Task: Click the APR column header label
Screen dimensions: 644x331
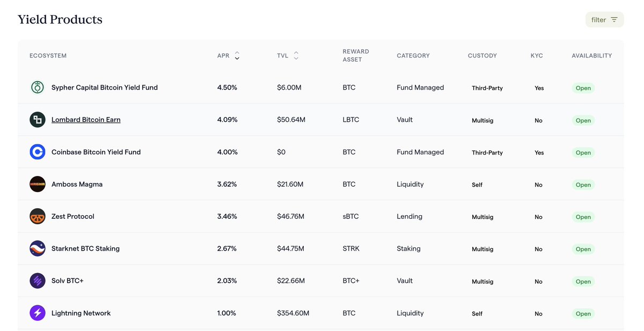Action: [223, 56]
